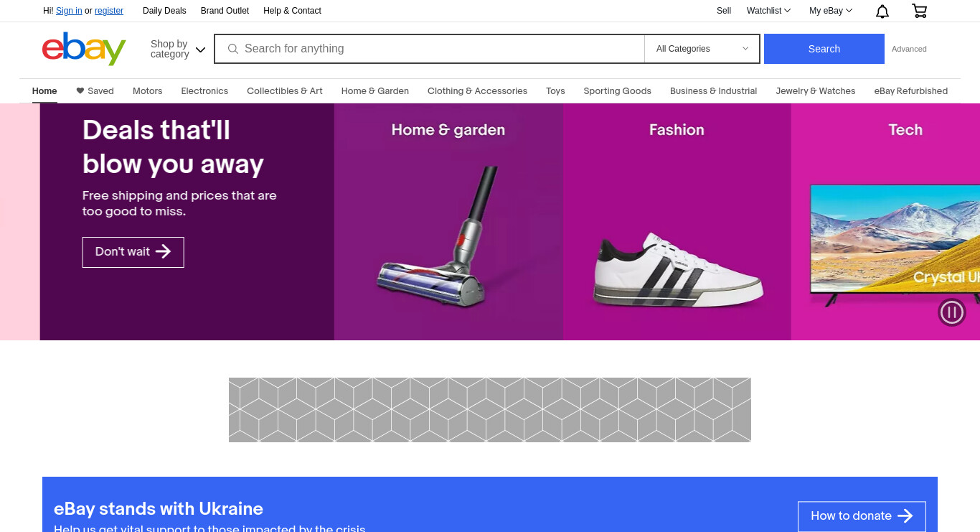The height and width of the screenshot is (532, 980).
Task: Go to Collectibles & Art tab
Action: pyautogui.click(x=285, y=91)
